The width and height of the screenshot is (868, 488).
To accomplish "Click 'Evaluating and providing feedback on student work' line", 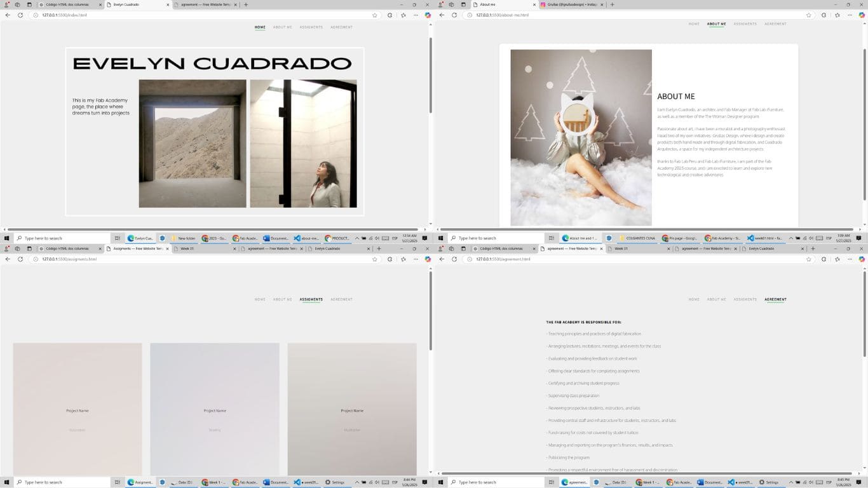I will coord(592,358).
